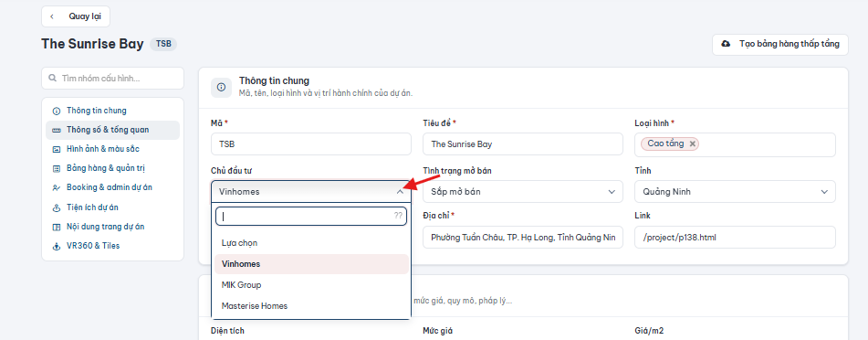
Task: Open Nội dung trang dự án section
Action: click(x=112, y=227)
